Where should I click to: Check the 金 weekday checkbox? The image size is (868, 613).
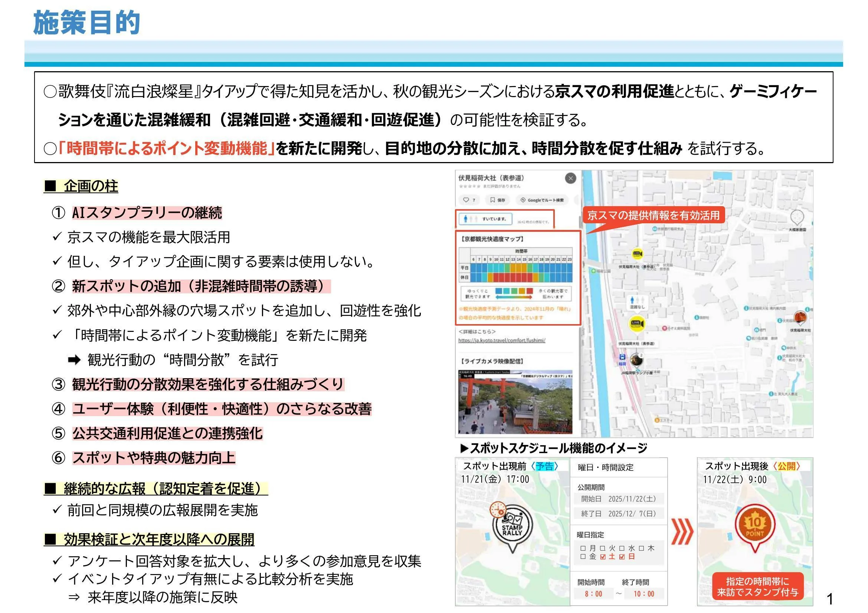pos(583,557)
